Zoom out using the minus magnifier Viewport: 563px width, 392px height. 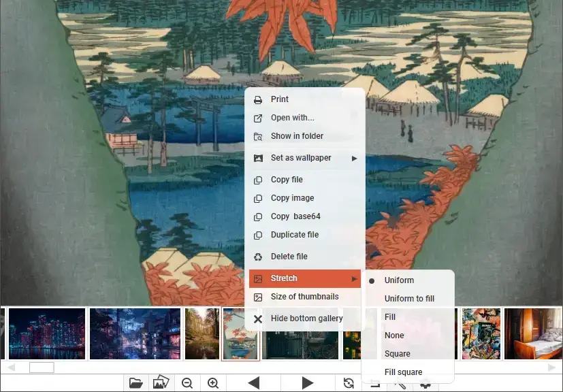point(187,383)
